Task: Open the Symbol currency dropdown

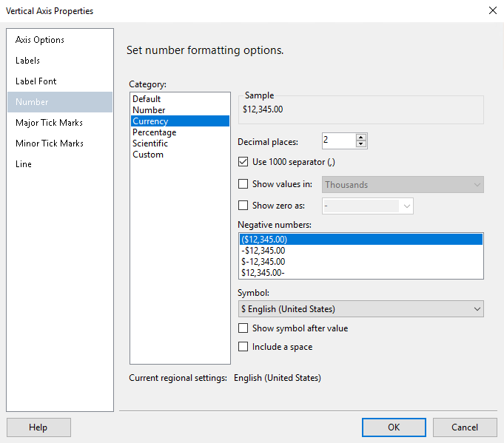Action: pyautogui.click(x=360, y=309)
